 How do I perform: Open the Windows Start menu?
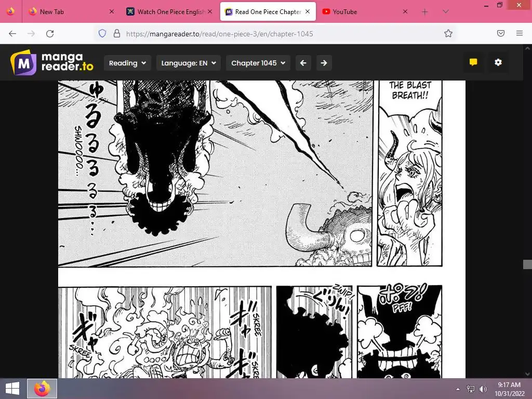(12, 389)
